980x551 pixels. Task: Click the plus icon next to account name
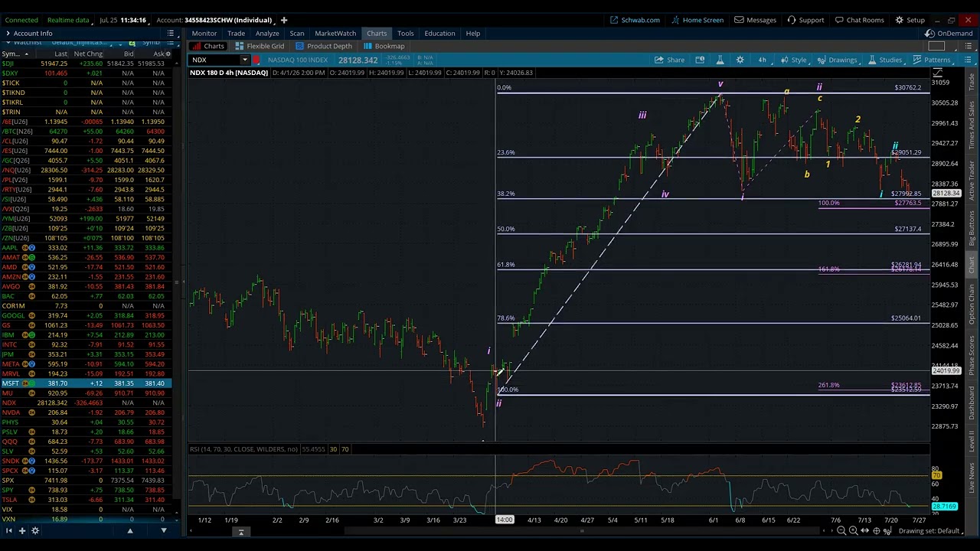(283, 20)
